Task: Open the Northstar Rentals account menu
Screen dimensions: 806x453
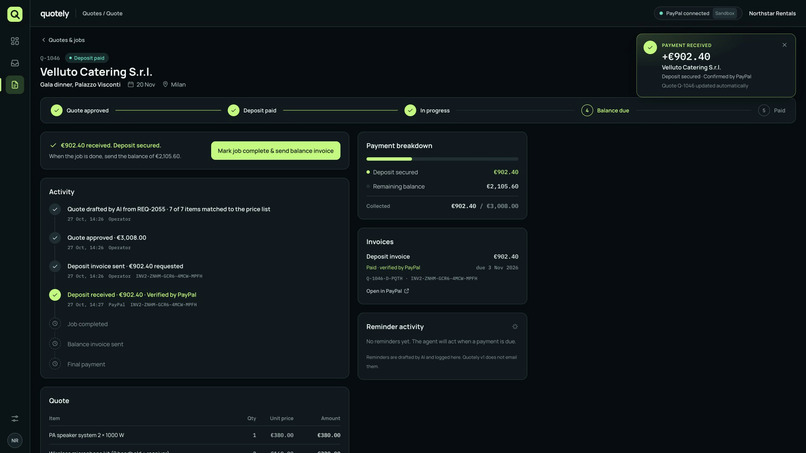Action: coord(772,13)
